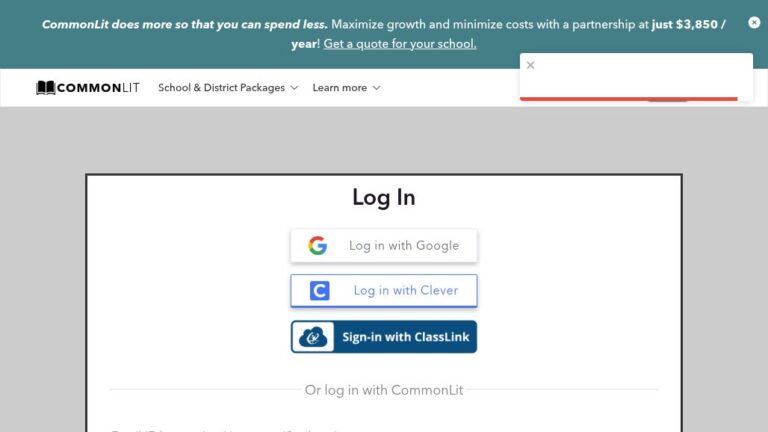Click the Google logo icon
Image resolution: width=768 pixels, height=432 pixels.
[317, 245]
